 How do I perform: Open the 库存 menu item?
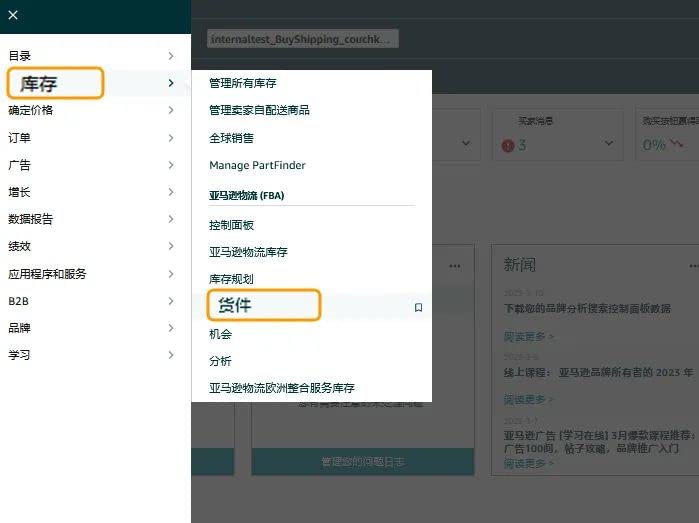click(x=55, y=83)
